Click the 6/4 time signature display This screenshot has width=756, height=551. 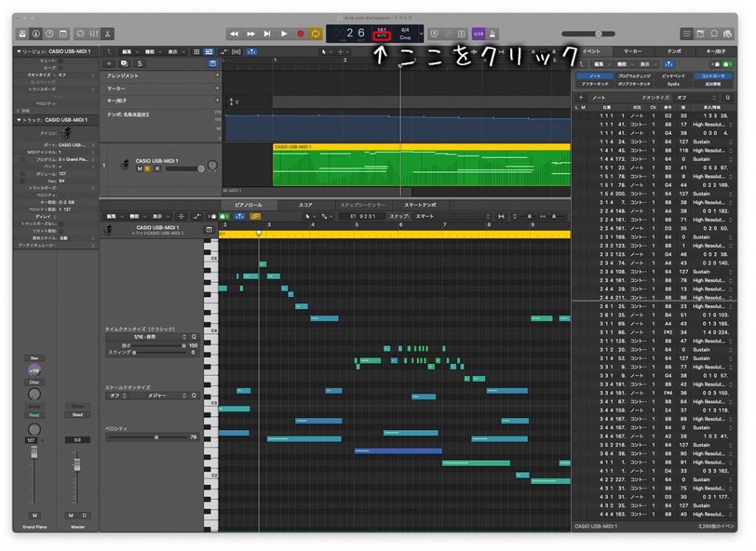click(x=405, y=30)
